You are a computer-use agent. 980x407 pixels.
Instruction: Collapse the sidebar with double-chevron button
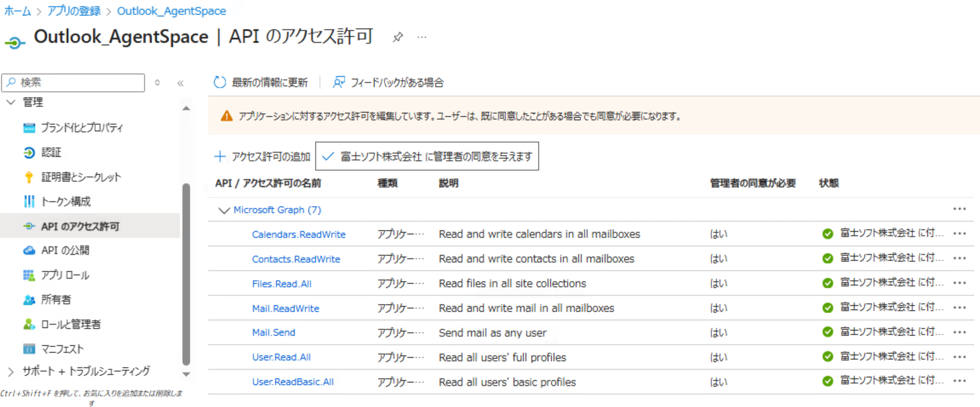coord(180,83)
